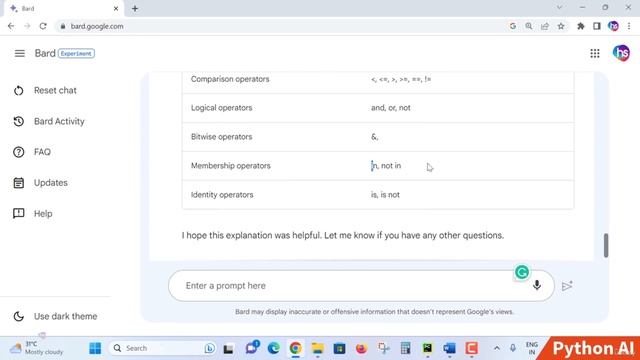Click the zoom magnifier icon in address bar
Viewport: 640px width, 360px height.
(529, 26)
